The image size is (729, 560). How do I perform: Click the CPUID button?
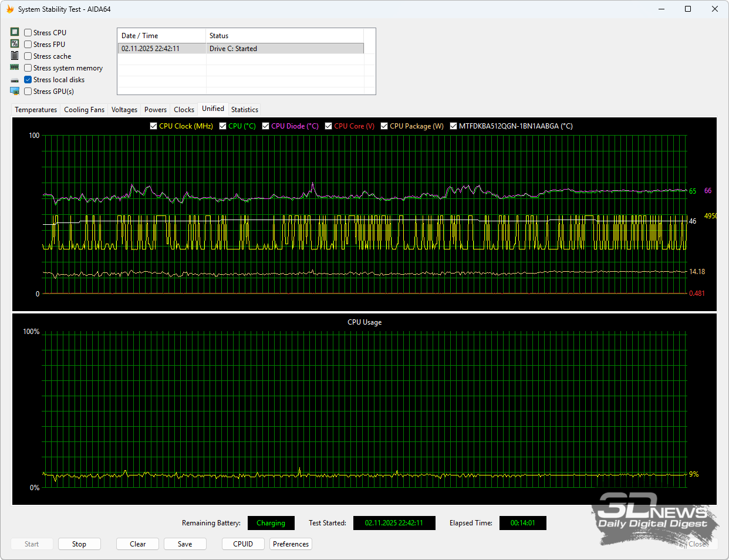[243, 544]
